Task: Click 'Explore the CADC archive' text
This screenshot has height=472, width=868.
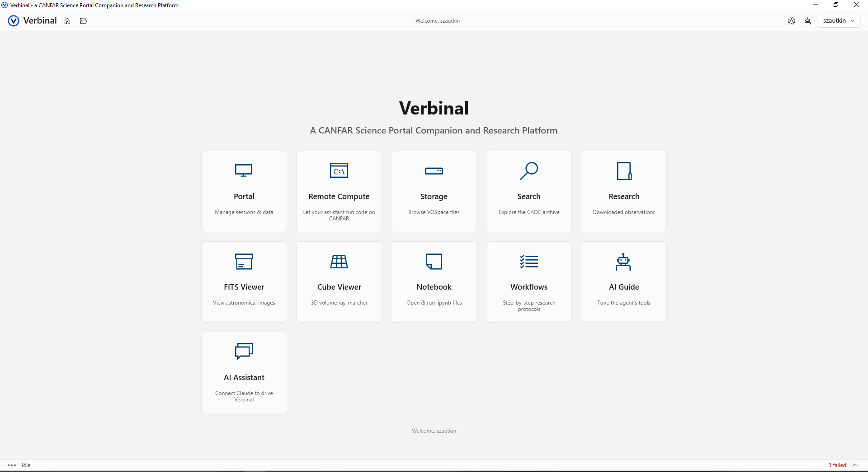Action: click(529, 212)
